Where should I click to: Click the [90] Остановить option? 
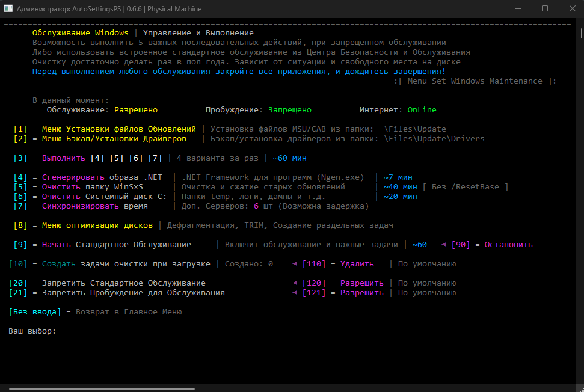[491, 245]
